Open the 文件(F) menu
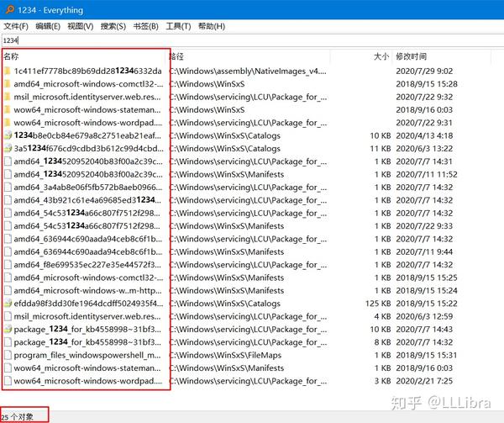This screenshot has width=504, height=423. (x=16, y=26)
